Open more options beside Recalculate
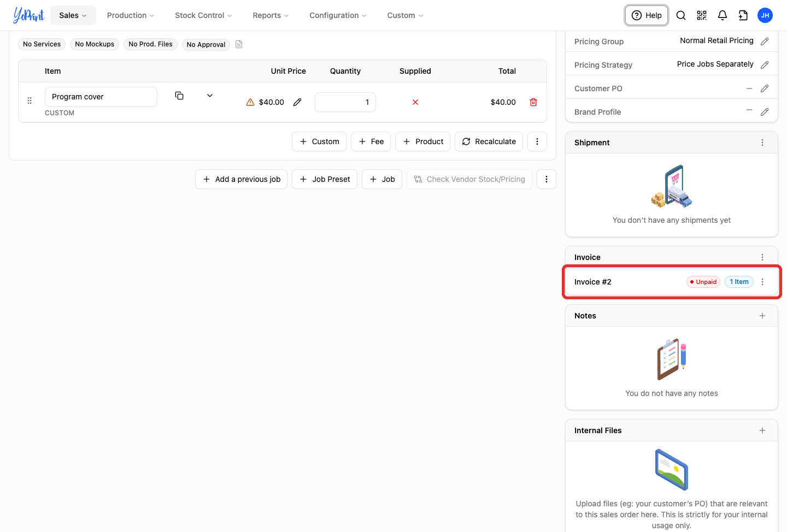This screenshot has height=532, width=787. 537,141
